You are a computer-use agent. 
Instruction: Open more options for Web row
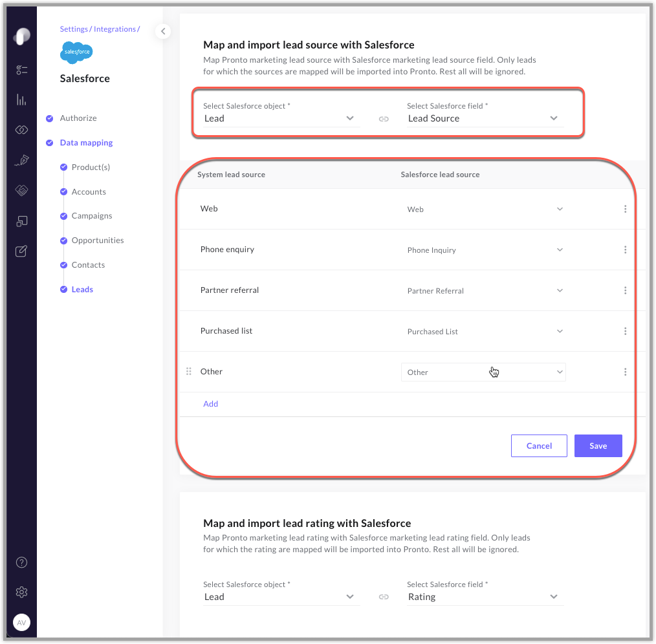pos(625,209)
